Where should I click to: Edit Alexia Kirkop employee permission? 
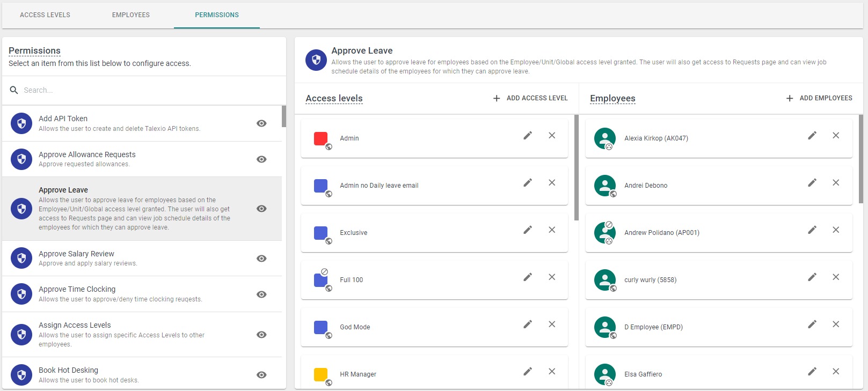click(812, 136)
